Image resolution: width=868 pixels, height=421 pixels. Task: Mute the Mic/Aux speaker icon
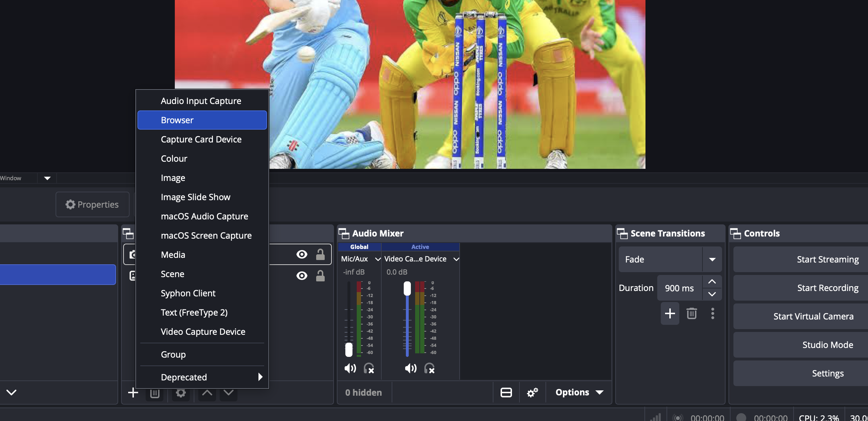pyautogui.click(x=350, y=368)
